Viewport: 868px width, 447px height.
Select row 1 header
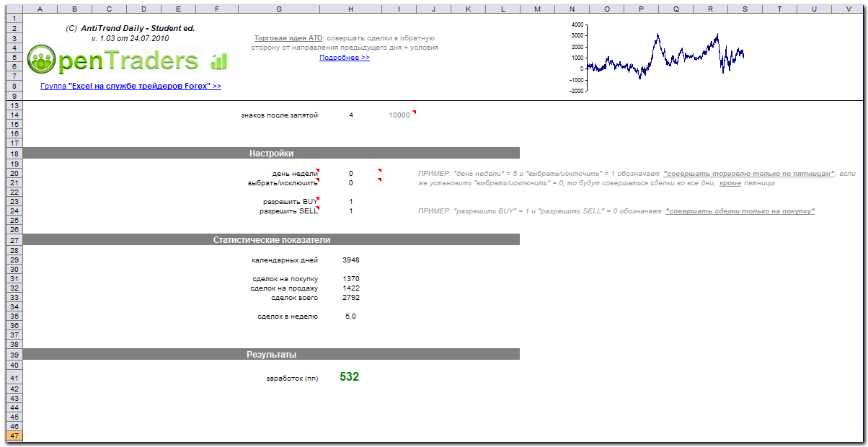(x=14, y=18)
